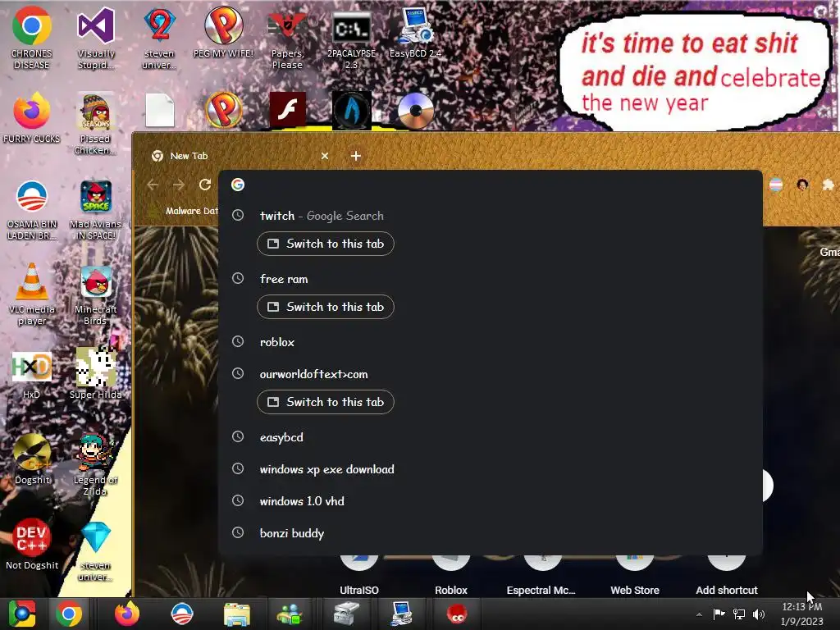Open the PEG MY WIFE! desktop icon

point(223,32)
